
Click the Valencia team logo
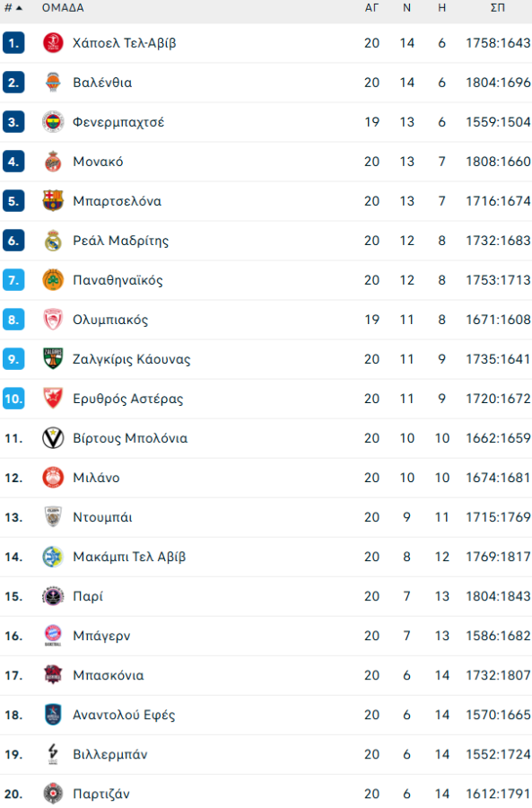[x=51, y=82]
